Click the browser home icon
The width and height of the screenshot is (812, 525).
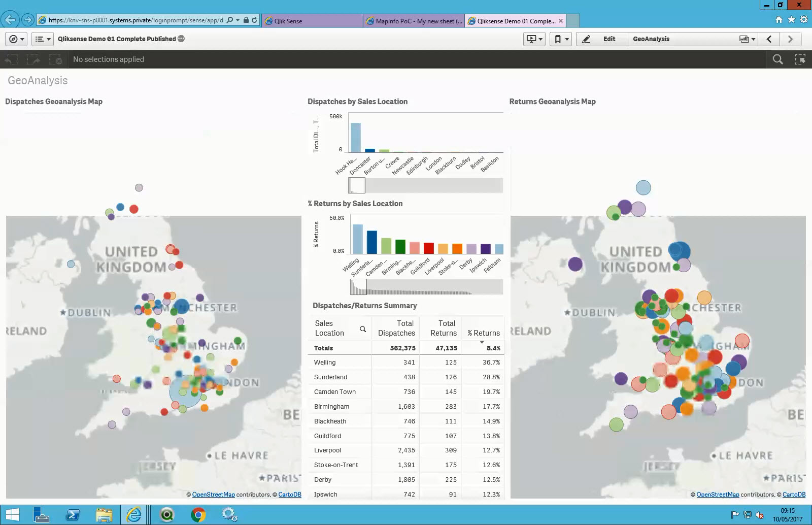(779, 20)
